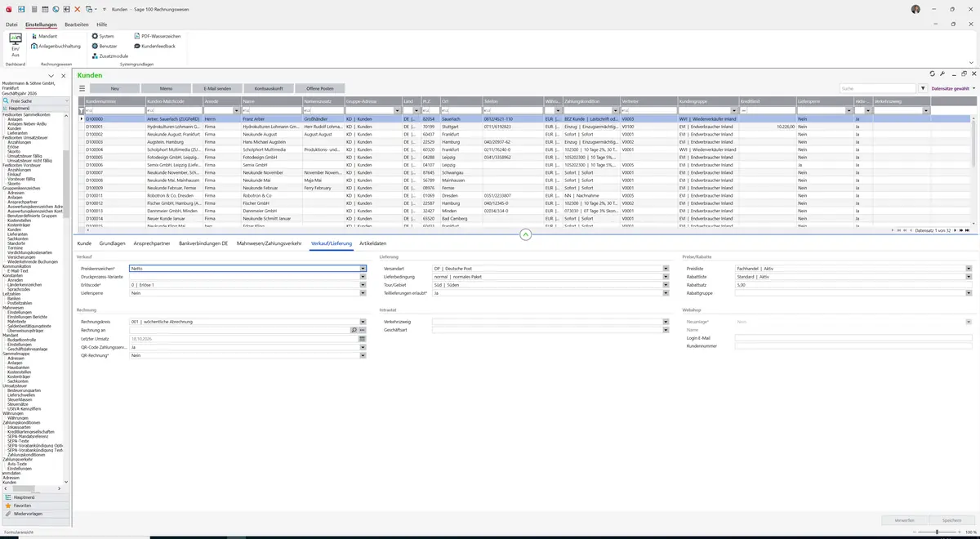Open System settings in ribbon
Image resolution: width=980 pixels, height=539 pixels.
(x=102, y=37)
